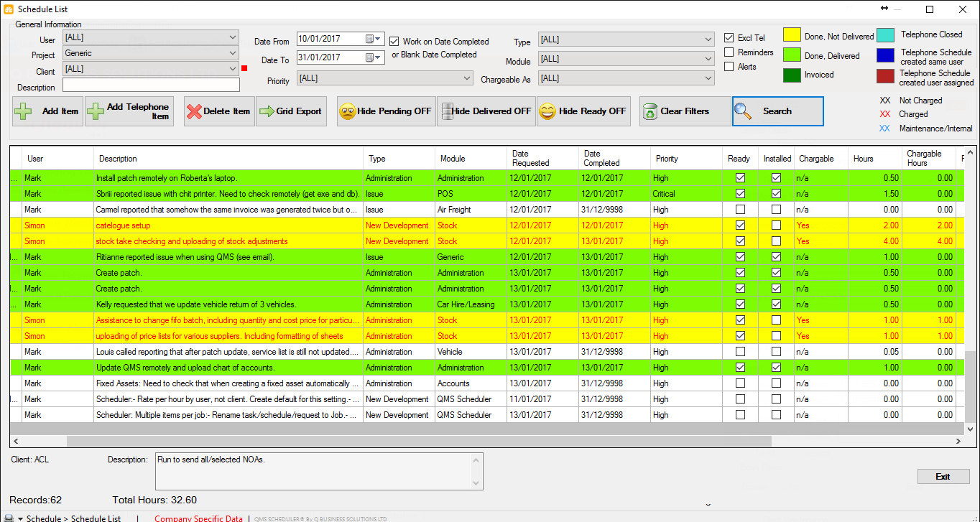This screenshot has height=522, width=980.
Task: Click the green plus Add Item button
Action: coord(48,111)
